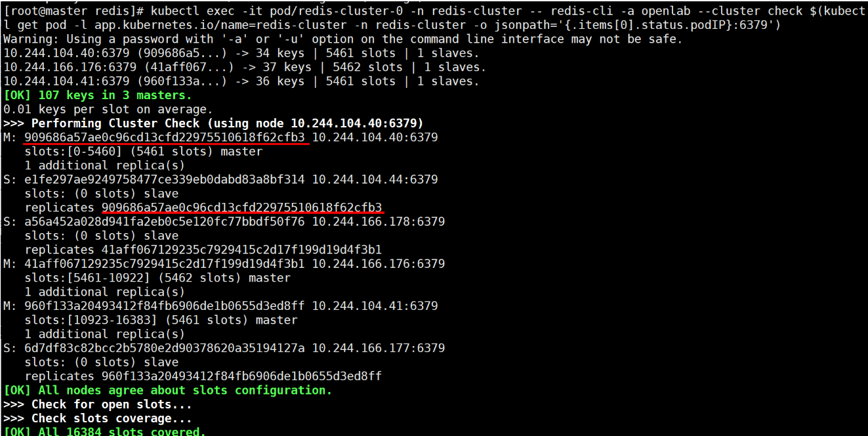The width and height of the screenshot is (868, 436).
Task: Click the ">>> Check slots coverage..." line
Action: (x=98, y=418)
